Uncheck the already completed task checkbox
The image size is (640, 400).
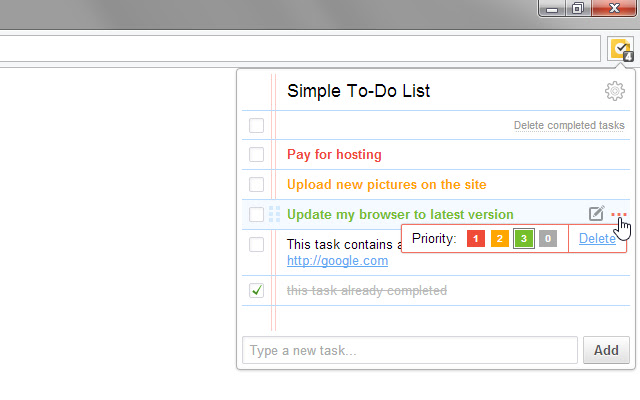point(257,291)
